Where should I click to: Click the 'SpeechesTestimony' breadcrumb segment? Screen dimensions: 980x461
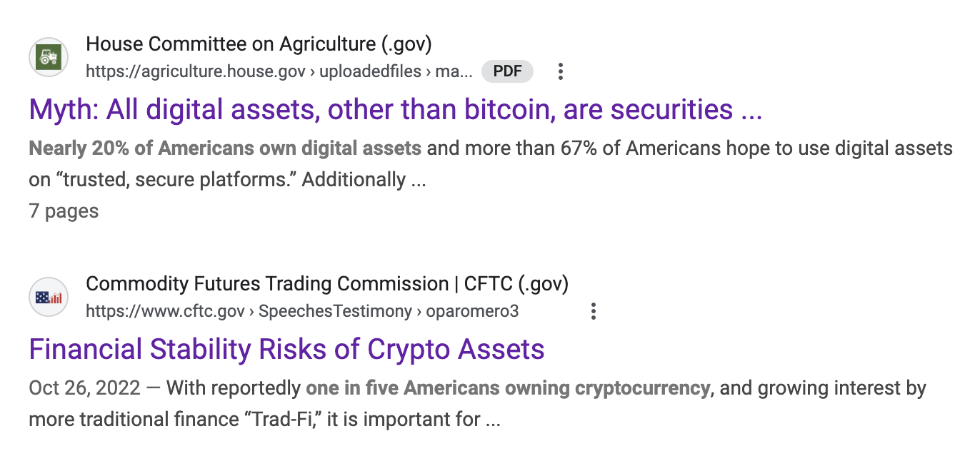(336, 311)
